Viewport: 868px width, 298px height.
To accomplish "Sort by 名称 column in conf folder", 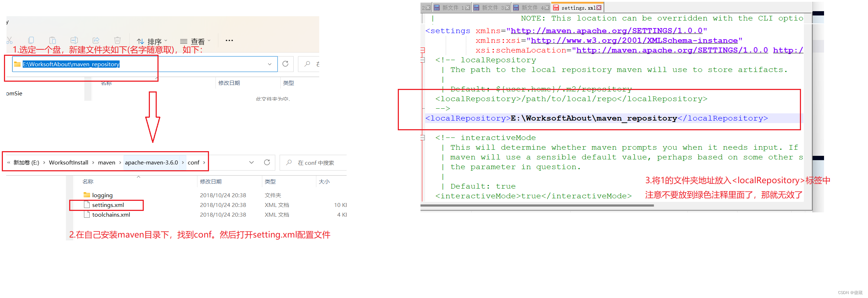I will click(88, 181).
